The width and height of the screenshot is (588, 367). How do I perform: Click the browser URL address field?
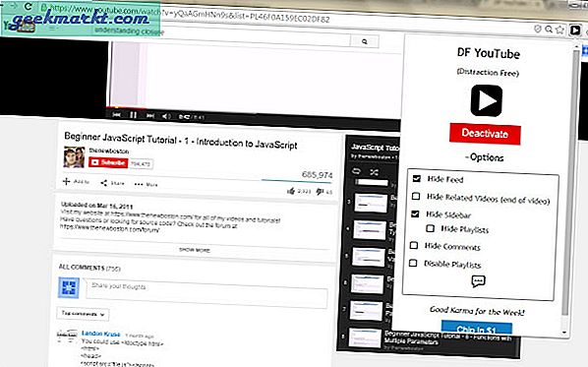pyautogui.click(x=188, y=14)
